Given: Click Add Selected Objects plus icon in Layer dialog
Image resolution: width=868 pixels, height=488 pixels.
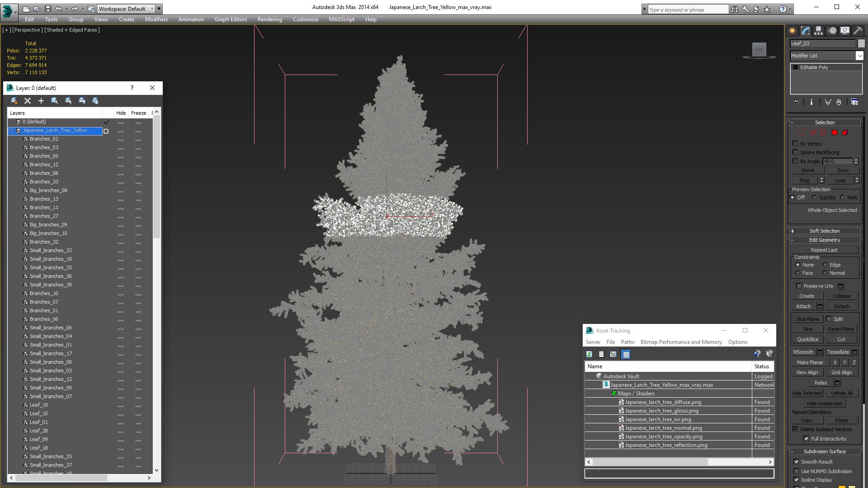Looking at the screenshot, I should 41,101.
